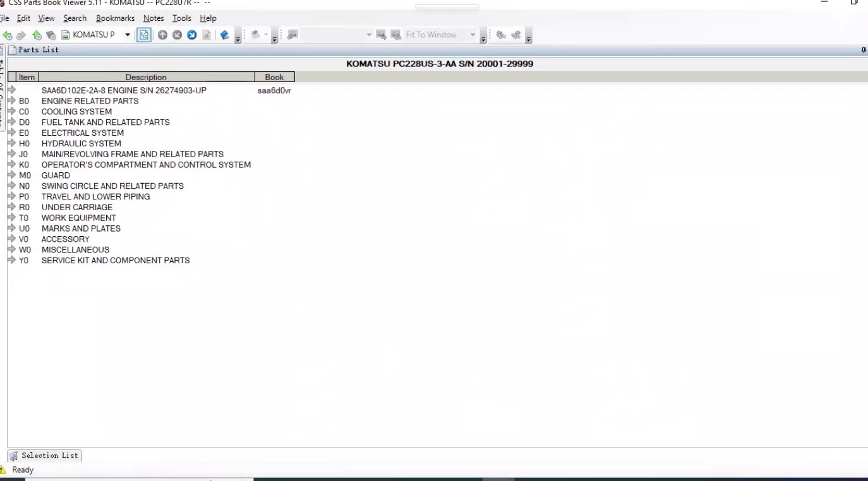Image resolution: width=868 pixels, height=481 pixels.
Task: Click the saa6d0vr book link
Action: [274, 91]
